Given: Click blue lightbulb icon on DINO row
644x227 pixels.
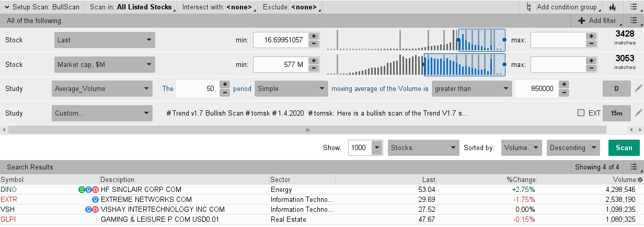Looking at the screenshot, I should tap(88, 189).
